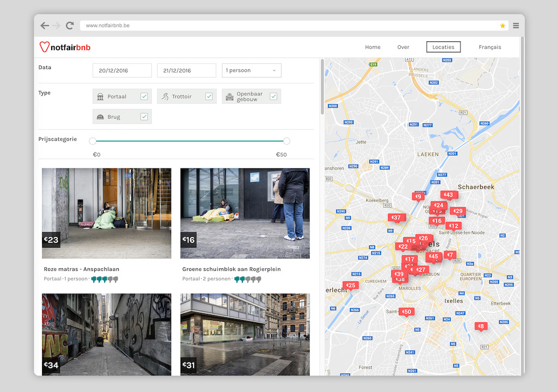This screenshot has width=558, height=392.
Task: Switch language to Français
Action: (490, 47)
